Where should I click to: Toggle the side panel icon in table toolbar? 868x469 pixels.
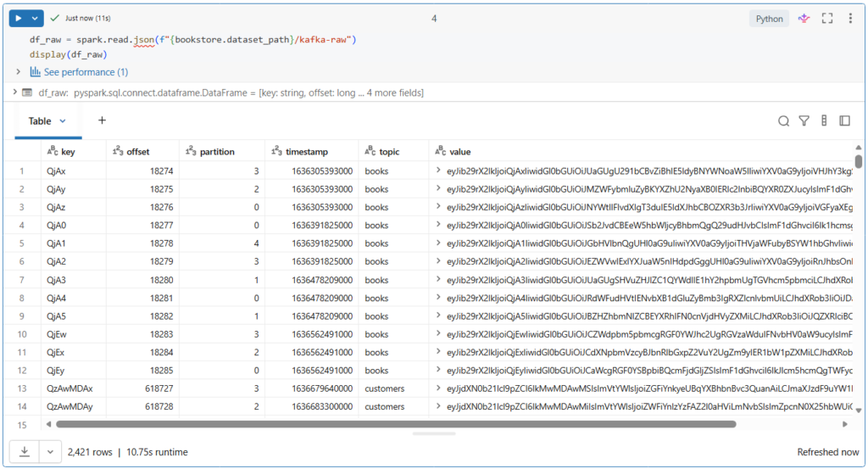(x=844, y=121)
